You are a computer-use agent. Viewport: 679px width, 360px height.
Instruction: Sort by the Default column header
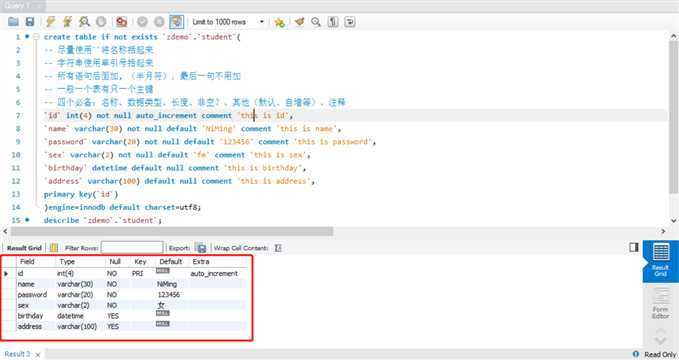point(171,262)
